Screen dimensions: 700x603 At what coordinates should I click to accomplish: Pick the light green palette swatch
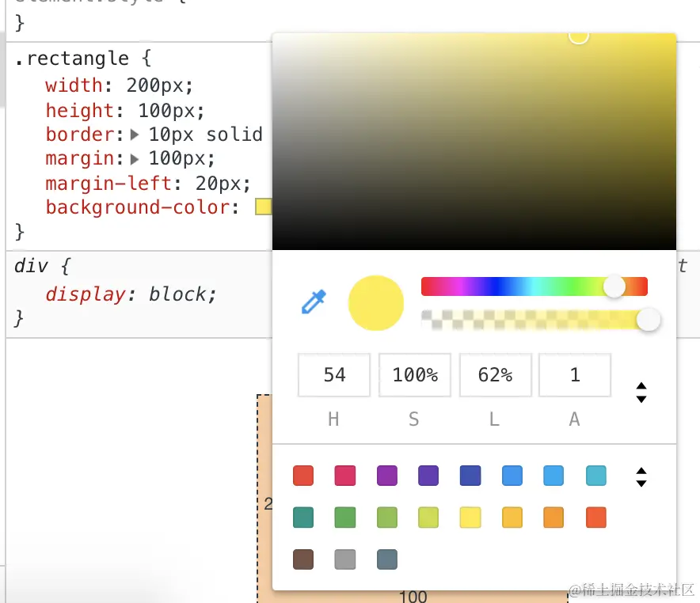[387, 518]
